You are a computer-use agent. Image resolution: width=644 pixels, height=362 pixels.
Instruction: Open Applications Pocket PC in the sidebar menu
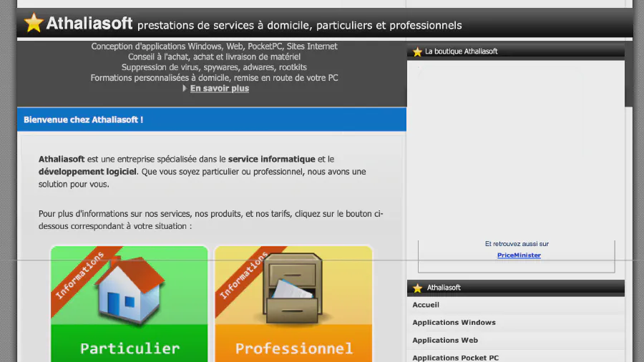click(455, 358)
